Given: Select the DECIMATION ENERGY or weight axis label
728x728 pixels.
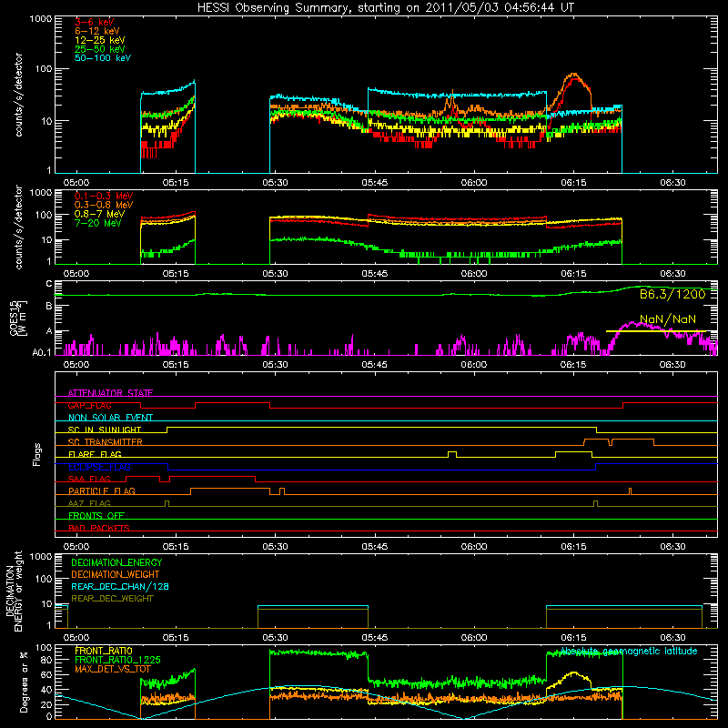Looking at the screenshot, I should coord(14,591).
